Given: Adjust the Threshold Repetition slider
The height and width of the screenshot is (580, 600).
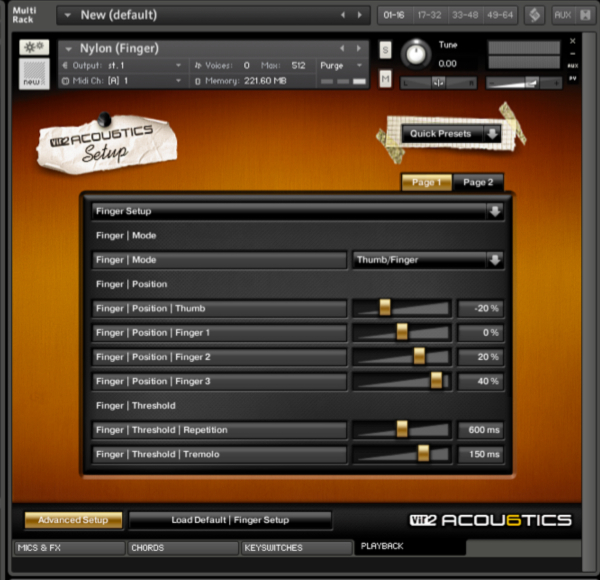Looking at the screenshot, I should [x=402, y=429].
